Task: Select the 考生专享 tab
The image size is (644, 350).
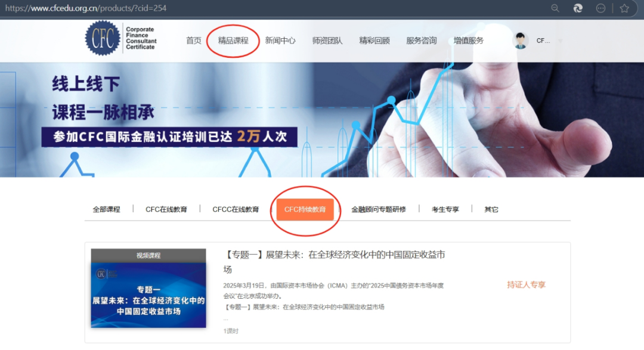Action: (445, 209)
